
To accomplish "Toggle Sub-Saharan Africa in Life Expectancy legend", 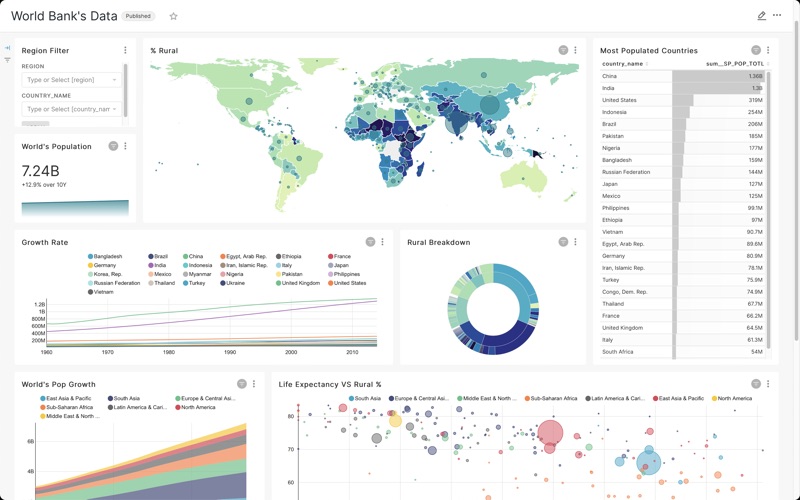I will 551,398.
